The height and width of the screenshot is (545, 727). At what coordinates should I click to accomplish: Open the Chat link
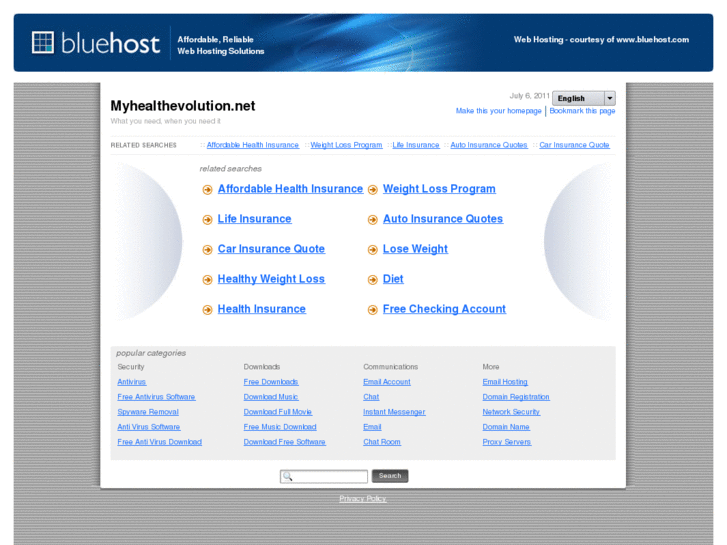[x=371, y=397]
